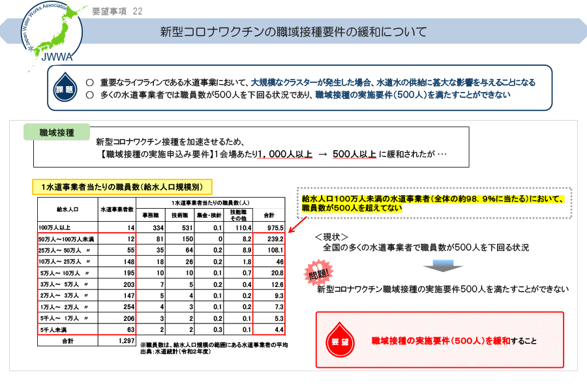Image resolution: width=587 pixels, height=392 pixels.
Task: Click the total value 7.3
Action: click(279, 307)
